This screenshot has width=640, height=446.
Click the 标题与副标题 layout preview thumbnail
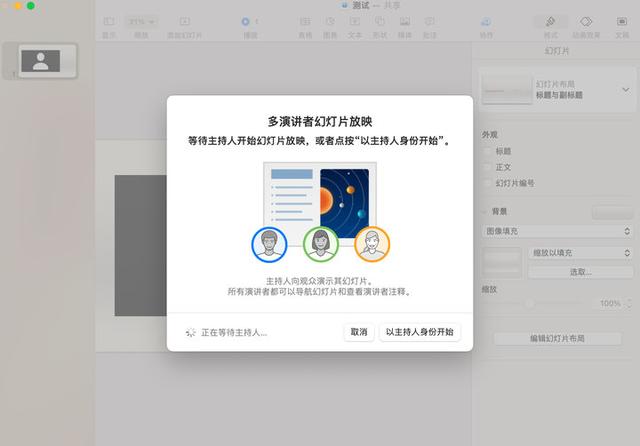(x=507, y=90)
